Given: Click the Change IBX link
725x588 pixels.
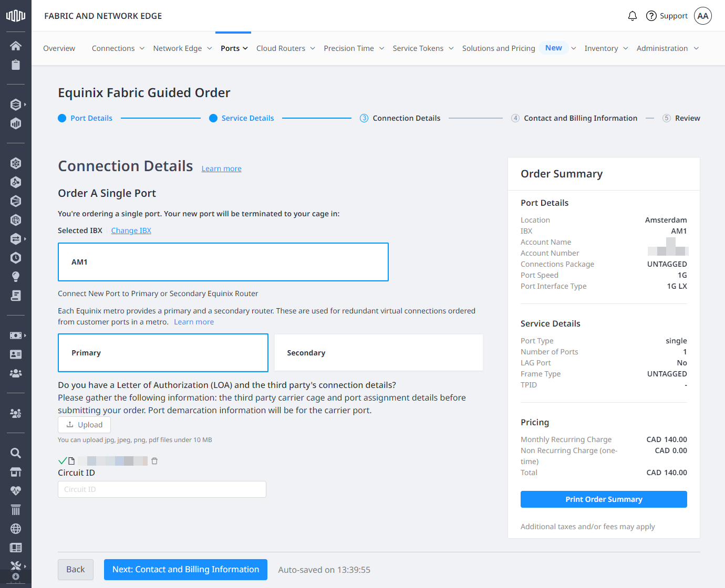Looking at the screenshot, I should tap(131, 230).
